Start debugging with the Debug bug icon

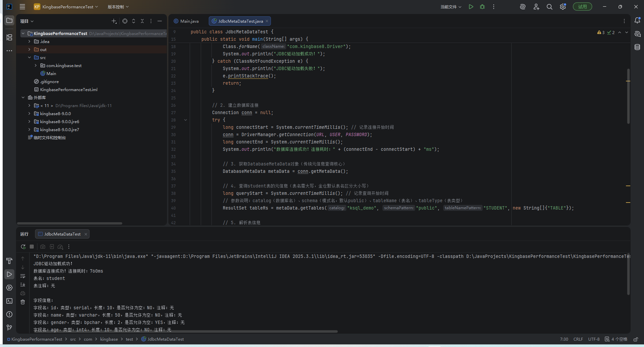482,7
